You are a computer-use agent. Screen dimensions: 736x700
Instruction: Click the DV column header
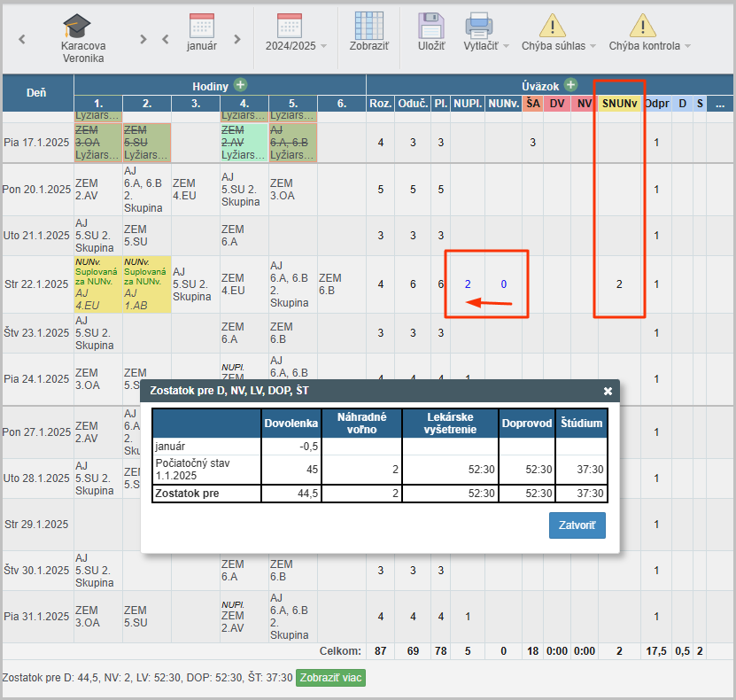(557, 104)
